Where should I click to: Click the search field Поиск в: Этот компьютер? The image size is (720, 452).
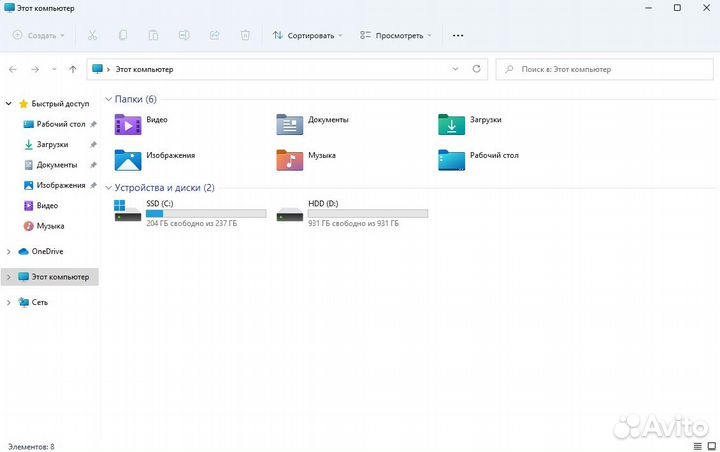pyautogui.click(x=605, y=69)
